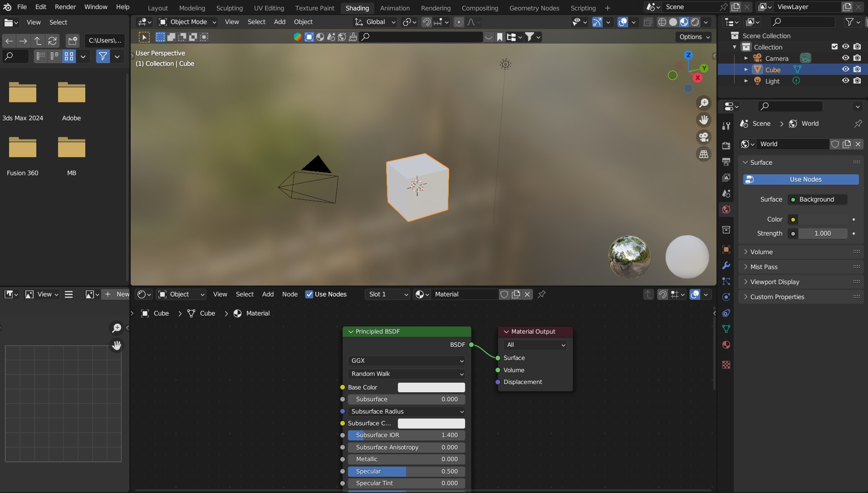
Task: Open the Fusion 360 folder thumbnail
Action: [23, 148]
